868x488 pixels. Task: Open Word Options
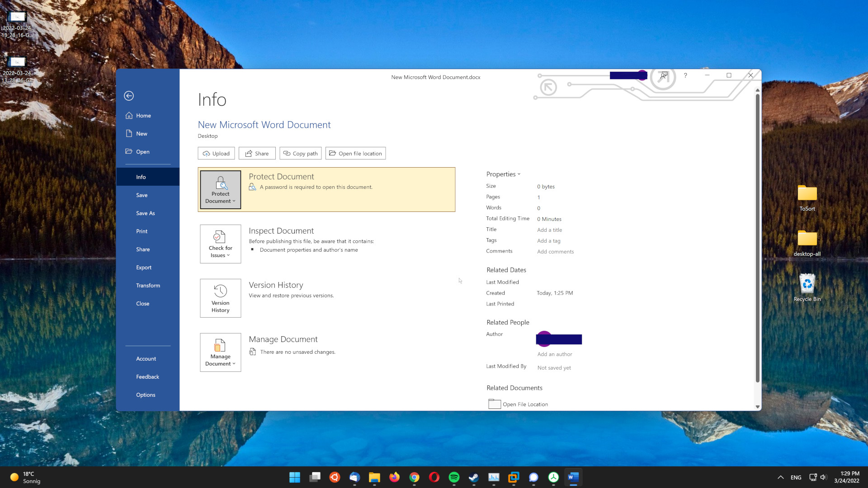148,395
